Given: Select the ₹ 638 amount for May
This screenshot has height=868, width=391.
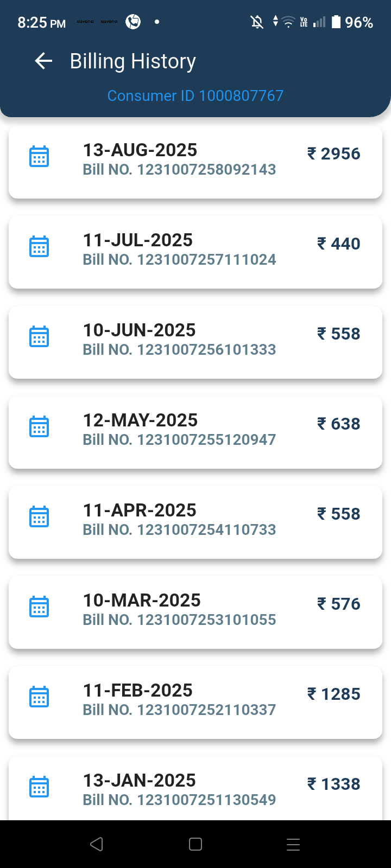Looking at the screenshot, I should 338,424.
